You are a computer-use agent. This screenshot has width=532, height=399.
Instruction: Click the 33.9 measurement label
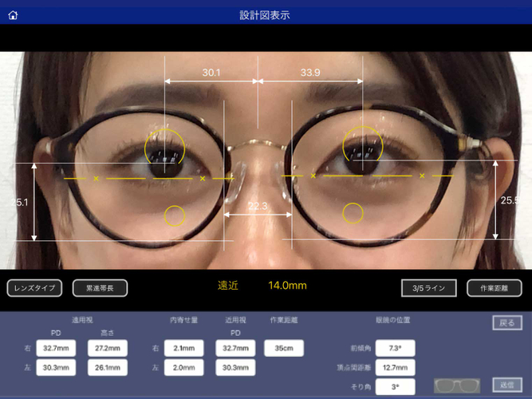pos(310,73)
